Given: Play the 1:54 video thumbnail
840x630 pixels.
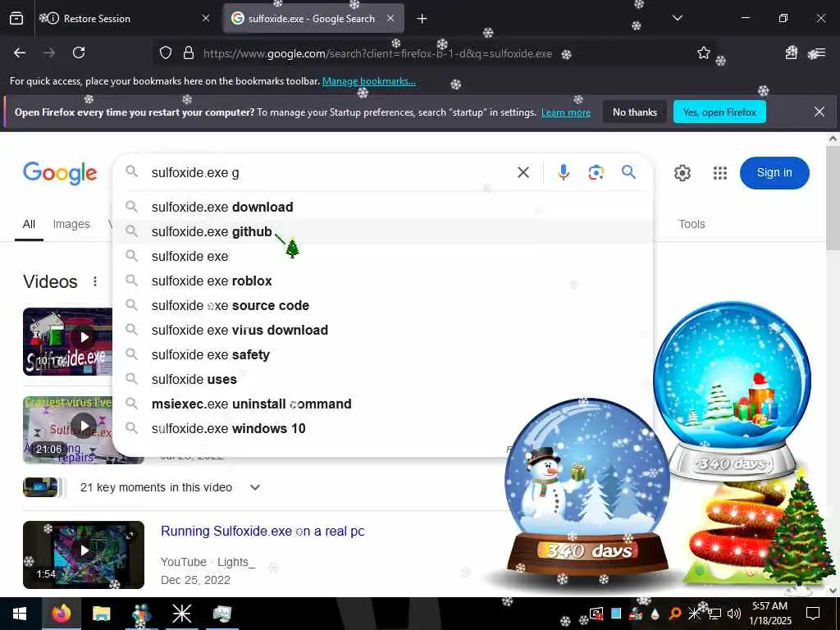Looking at the screenshot, I should coord(84,555).
